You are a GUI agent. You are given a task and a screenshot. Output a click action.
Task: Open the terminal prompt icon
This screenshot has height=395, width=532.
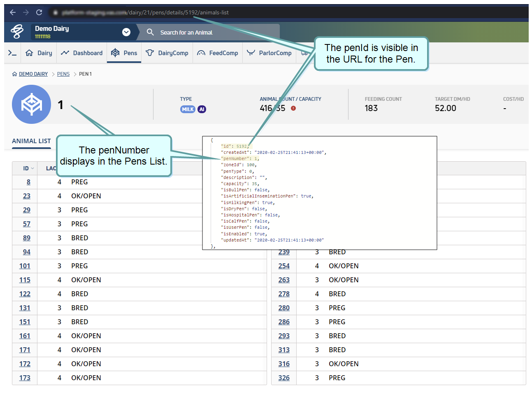[x=12, y=53]
